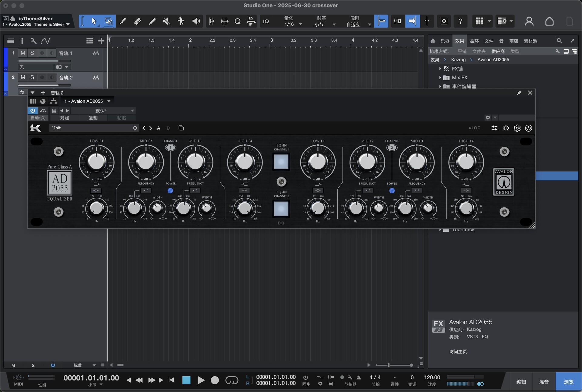The height and width of the screenshot is (392, 582).
Task: Return to zero transport button
Action: 171,380
